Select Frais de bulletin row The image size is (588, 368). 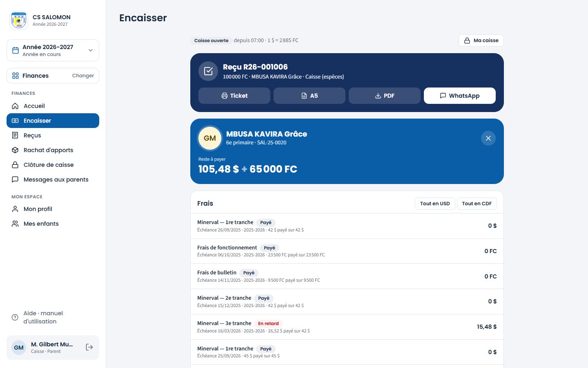coord(347,276)
